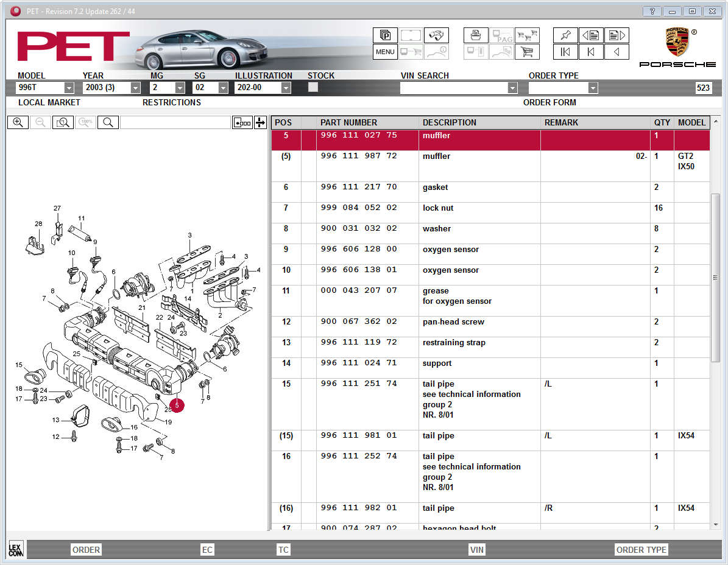This screenshot has width=728, height=565.
Task: Select the VIN tab in bottom bar
Action: click(x=477, y=550)
